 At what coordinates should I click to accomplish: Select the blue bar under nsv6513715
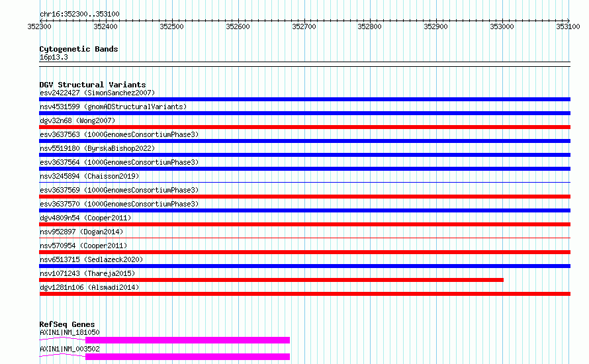304,266
